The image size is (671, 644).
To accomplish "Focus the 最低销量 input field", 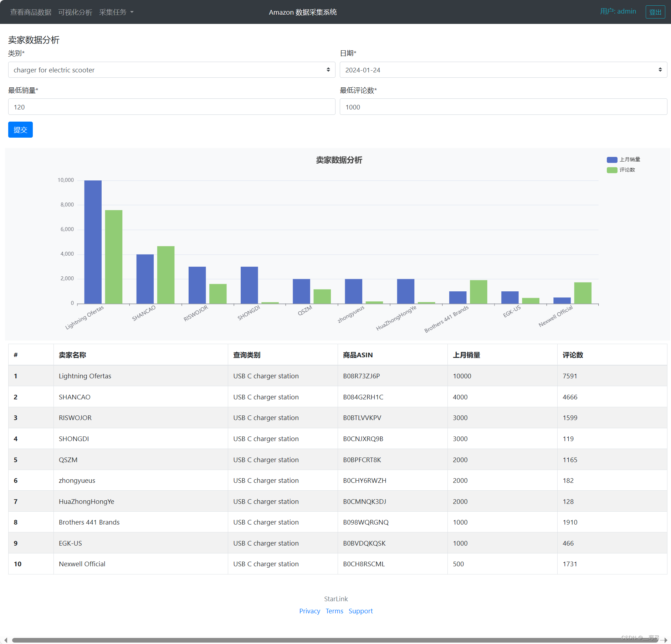I will point(171,107).
